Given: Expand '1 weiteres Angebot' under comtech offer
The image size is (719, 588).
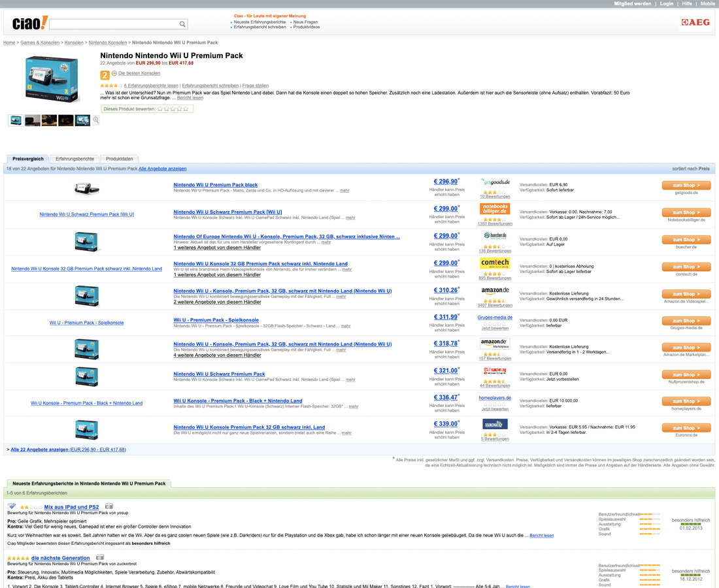Looking at the screenshot, I should click(x=217, y=275).
